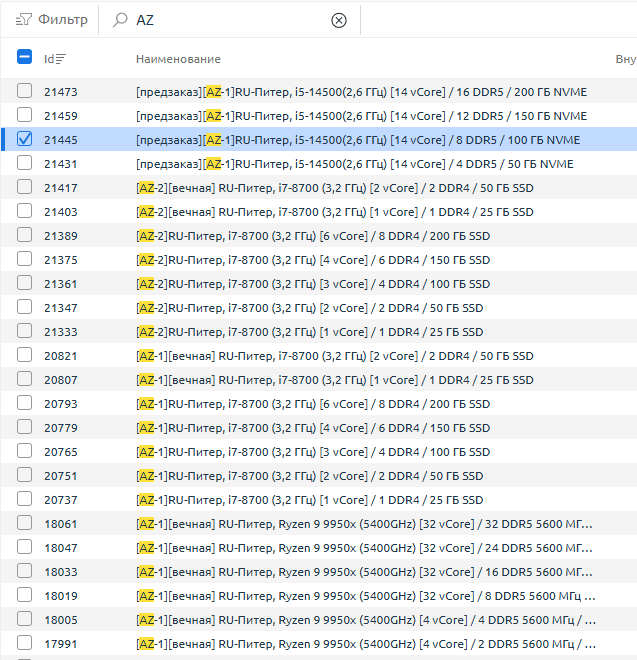
Task: Focus the search field containing AZ
Action: point(230,20)
